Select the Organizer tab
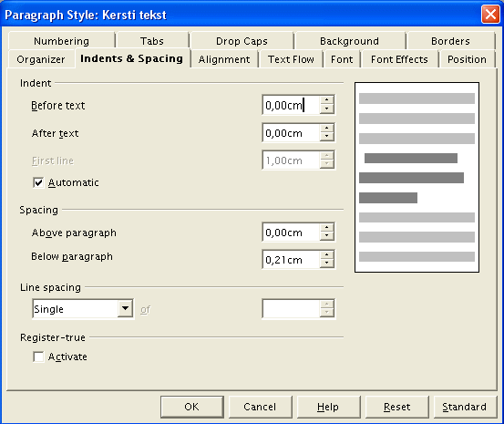The image size is (504, 424). pos(41,59)
